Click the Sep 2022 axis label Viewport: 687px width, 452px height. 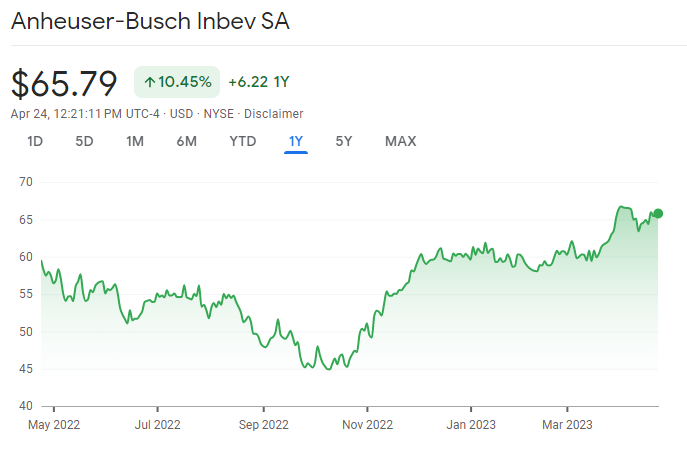coord(262,424)
